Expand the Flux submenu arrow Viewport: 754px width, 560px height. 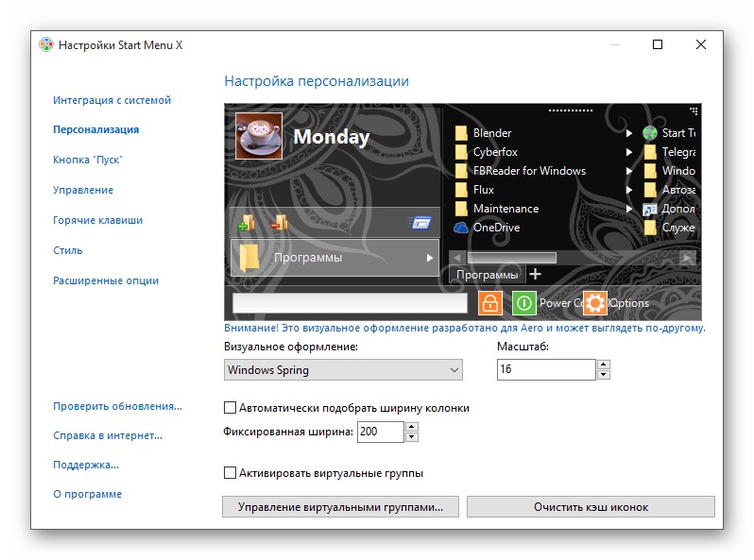point(629,190)
